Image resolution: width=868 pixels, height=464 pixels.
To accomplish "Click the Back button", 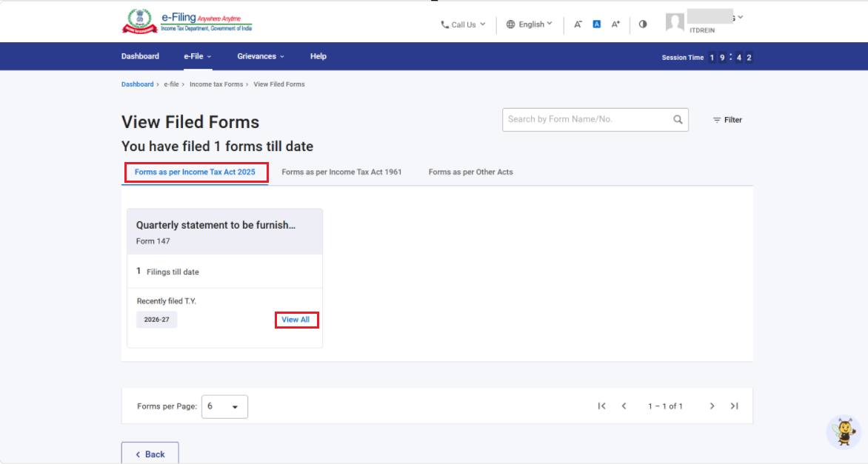I will click(x=150, y=454).
